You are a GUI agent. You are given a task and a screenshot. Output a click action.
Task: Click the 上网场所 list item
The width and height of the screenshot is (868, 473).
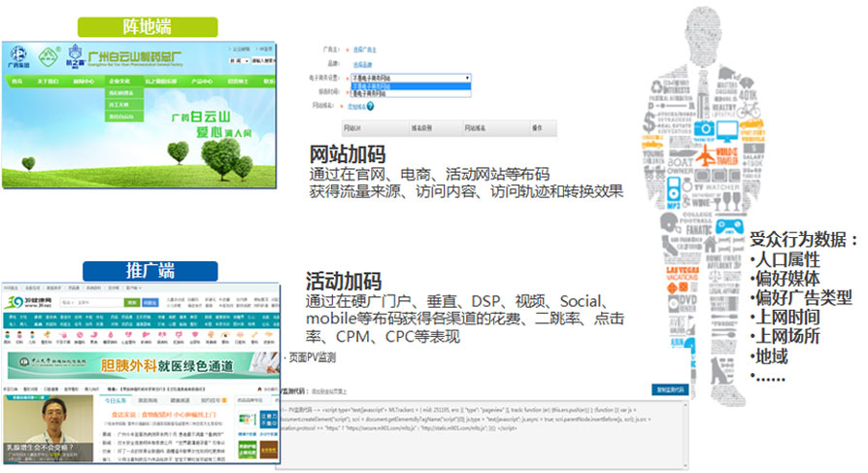click(787, 337)
